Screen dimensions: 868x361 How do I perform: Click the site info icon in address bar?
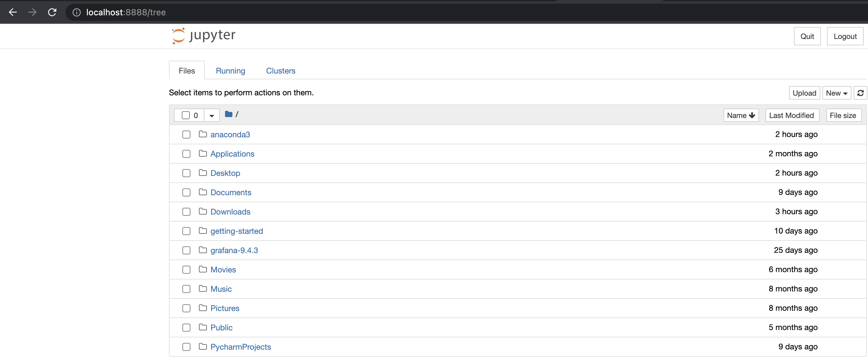point(77,13)
